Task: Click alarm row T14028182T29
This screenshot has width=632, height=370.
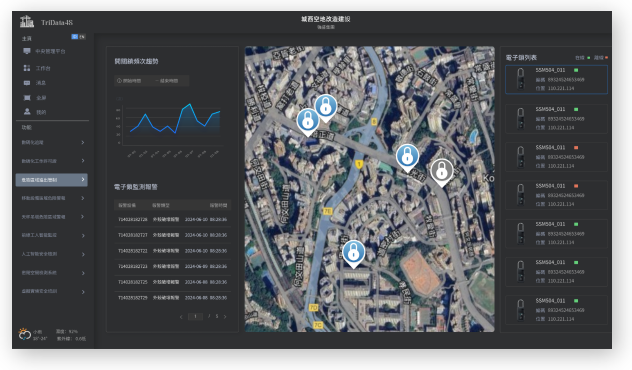Action: pyautogui.click(x=173, y=298)
